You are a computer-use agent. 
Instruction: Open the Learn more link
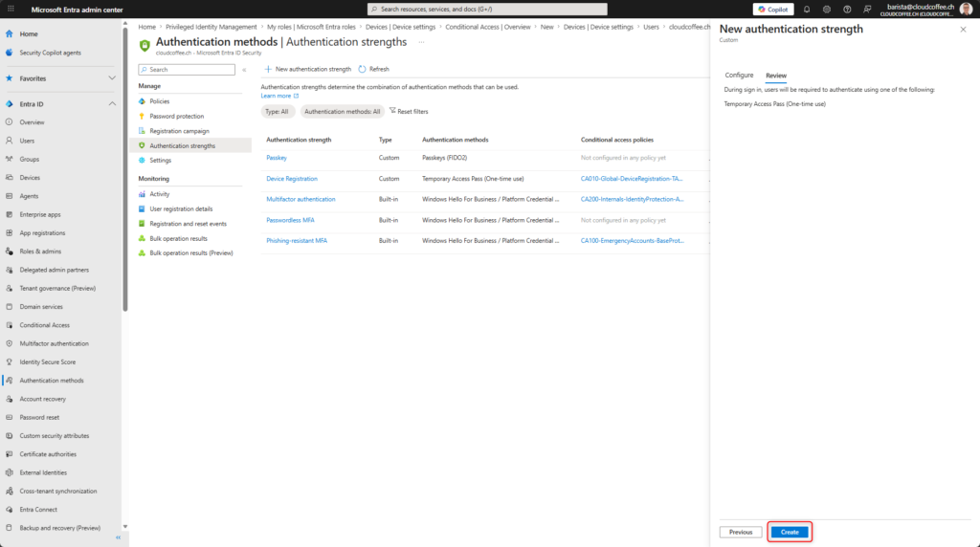coord(279,97)
